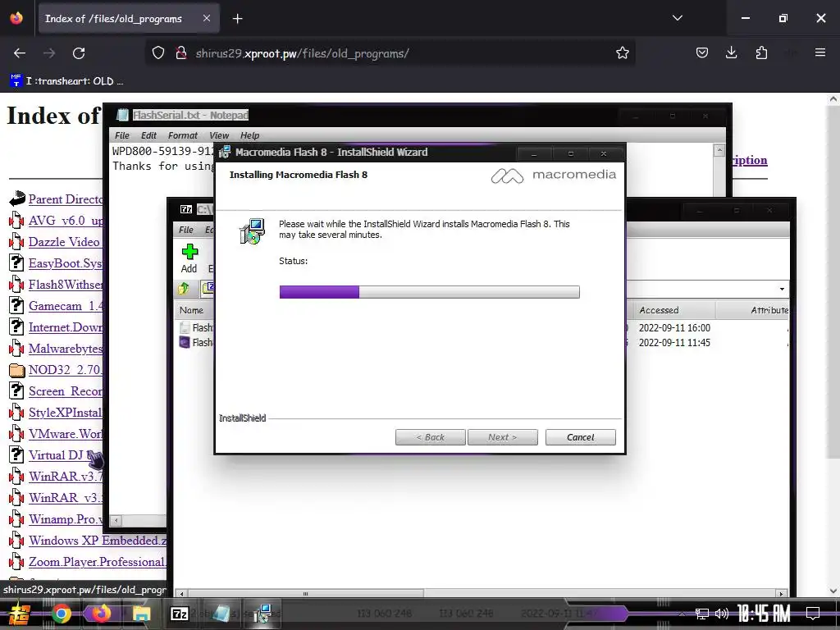Open the View menu in Notepad
840x630 pixels.
pos(218,135)
